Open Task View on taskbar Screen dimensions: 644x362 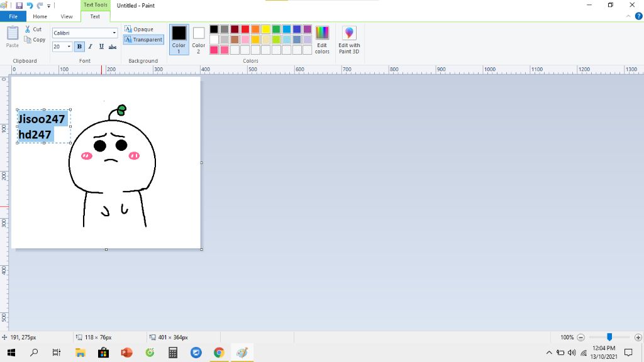(x=56, y=353)
